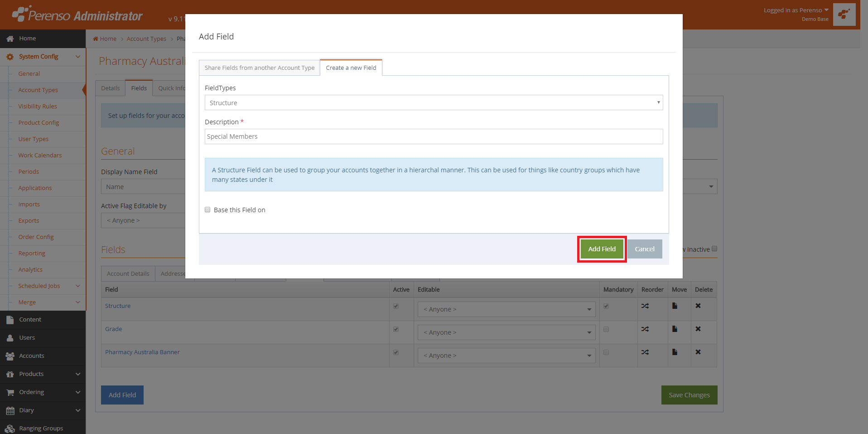This screenshot has height=434, width=868.
Task: Toggle Active checkbox for Structure row
Action: coord(396,307)
